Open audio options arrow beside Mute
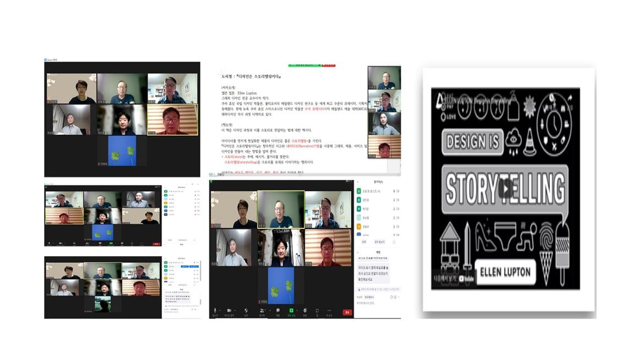644x362 pixels. (220, 311)
